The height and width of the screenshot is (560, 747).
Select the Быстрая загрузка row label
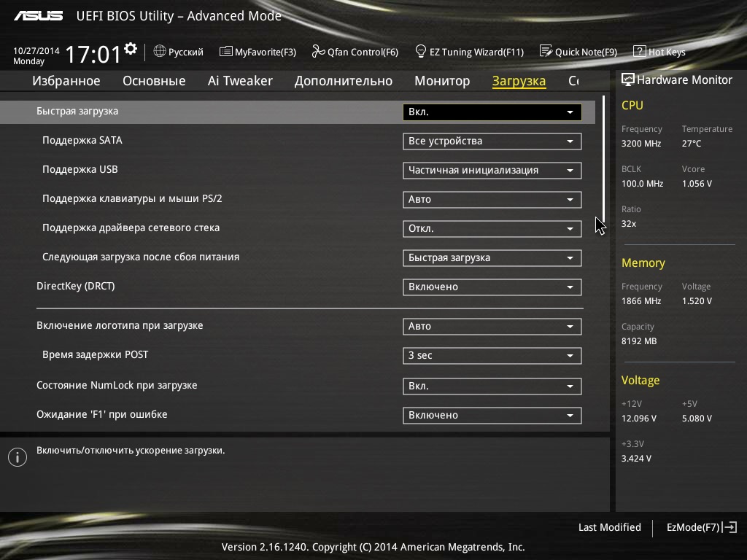tap(77, 112)
